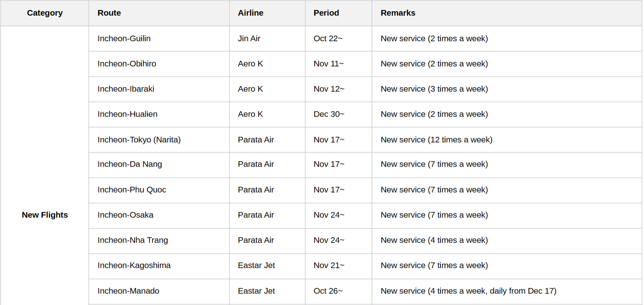Select the Incheon-Ibaraki route

pos(126,89)
